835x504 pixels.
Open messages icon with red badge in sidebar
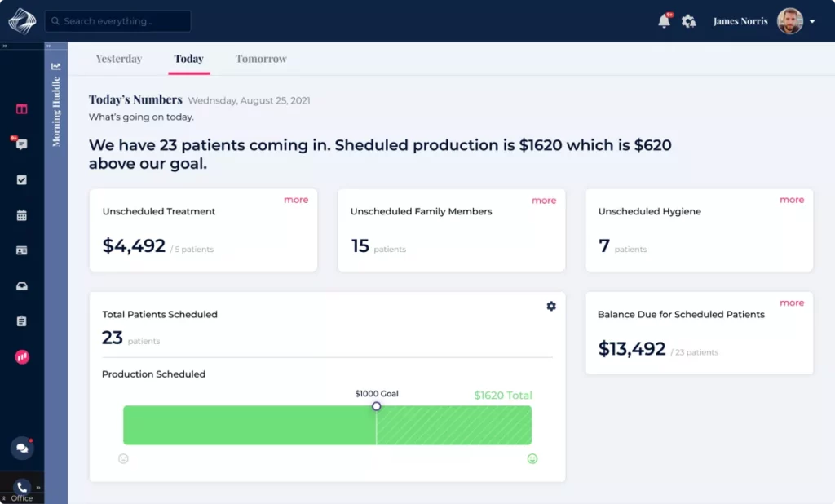pyautogui.click(x=21, y=144)
